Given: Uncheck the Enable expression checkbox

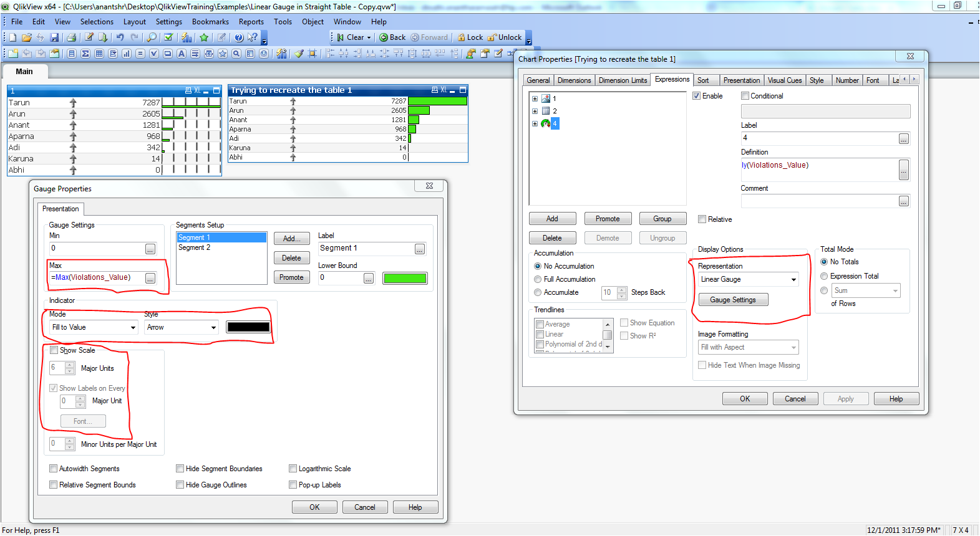Looking at the screenshot, I should [x=697, y=96].
